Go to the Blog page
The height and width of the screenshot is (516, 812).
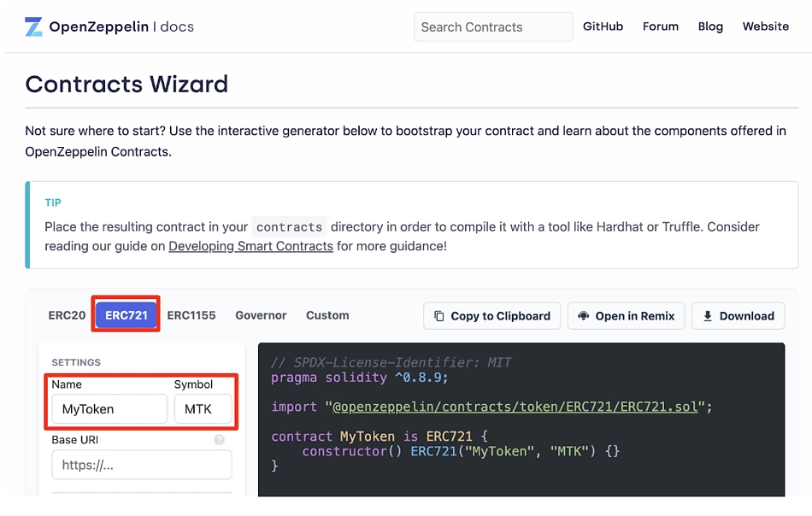(x=710, y=26)
